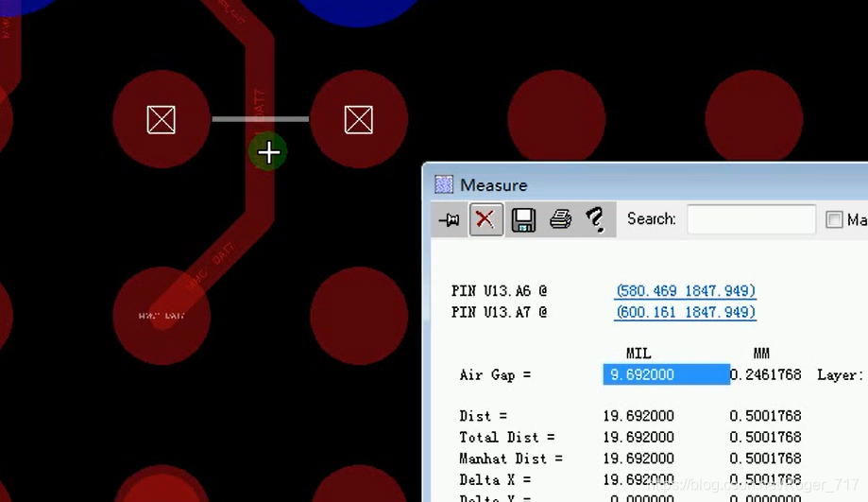
Task: Click the blue via at the top
Action: tap(359, 11)
